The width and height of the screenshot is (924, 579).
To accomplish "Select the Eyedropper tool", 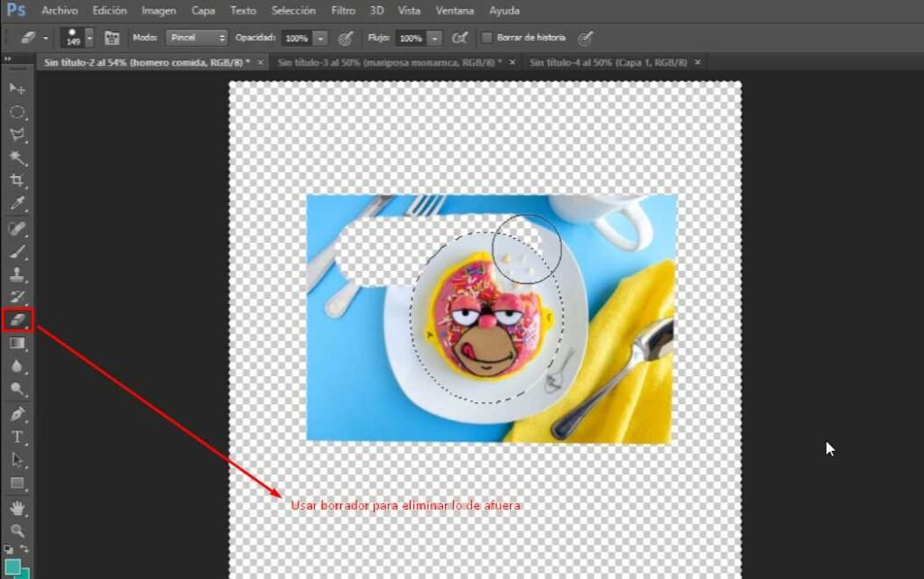I will 17,204.
